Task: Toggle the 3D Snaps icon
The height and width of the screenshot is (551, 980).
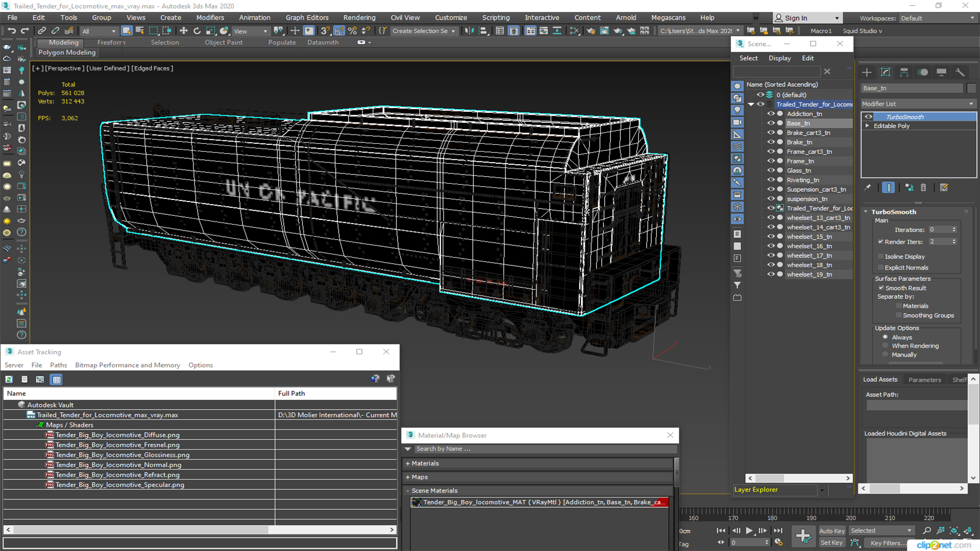Action: (325, 31)
